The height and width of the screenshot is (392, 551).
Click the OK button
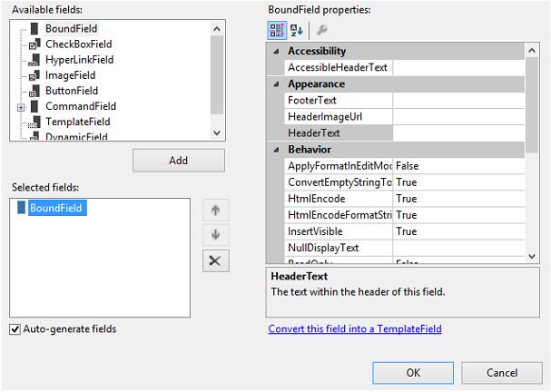(x=413, y=372)
